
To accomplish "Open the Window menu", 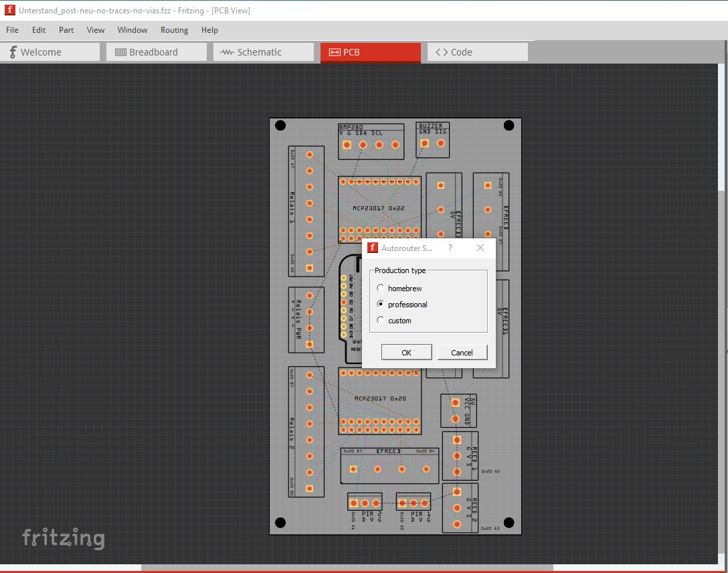I will tap(132, 30).
